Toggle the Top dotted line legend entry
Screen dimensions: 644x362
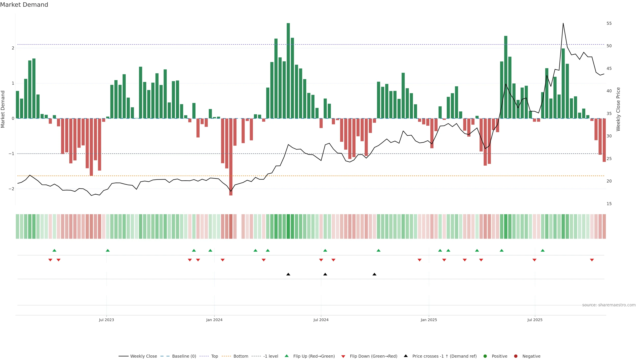(214, 356)
